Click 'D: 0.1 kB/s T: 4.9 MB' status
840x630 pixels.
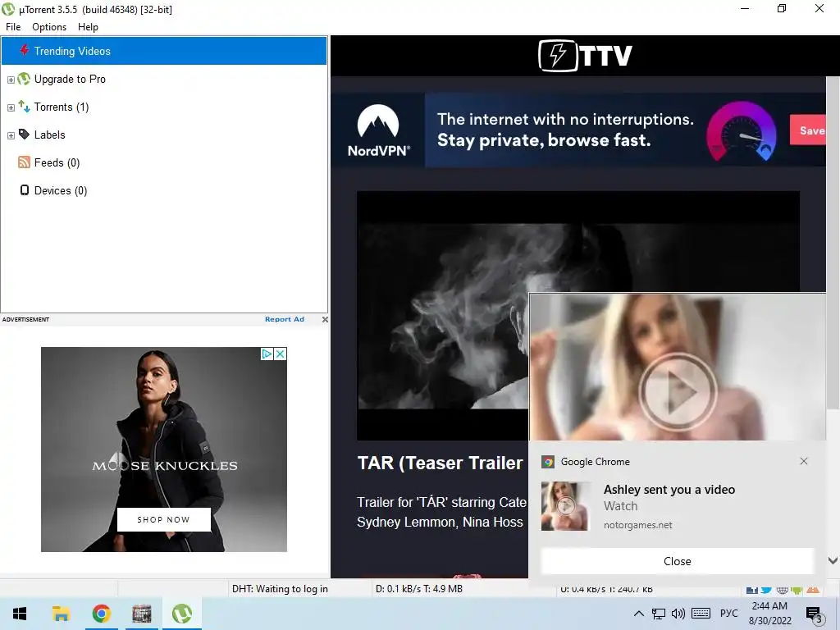tap(419, 589)
